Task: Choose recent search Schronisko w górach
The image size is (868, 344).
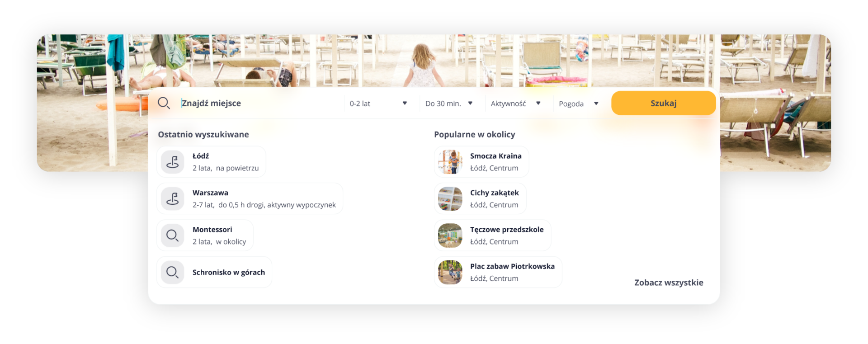Action: coord(214,272)
